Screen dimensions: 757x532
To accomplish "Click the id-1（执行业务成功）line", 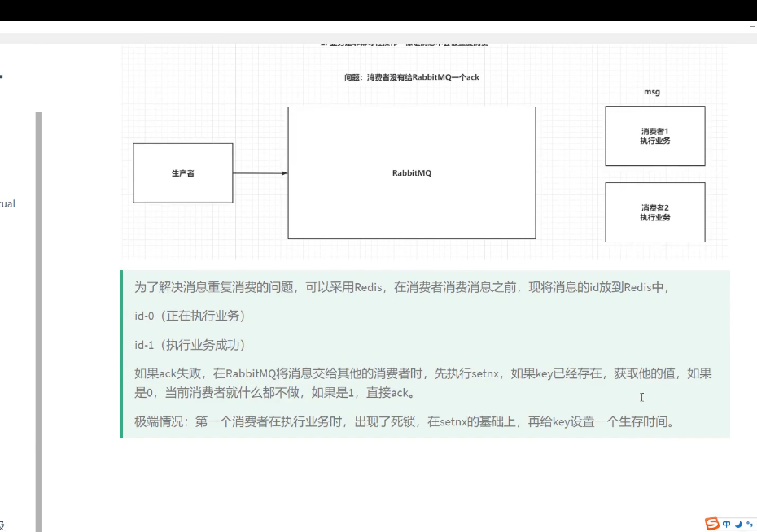I will (190, 345).
